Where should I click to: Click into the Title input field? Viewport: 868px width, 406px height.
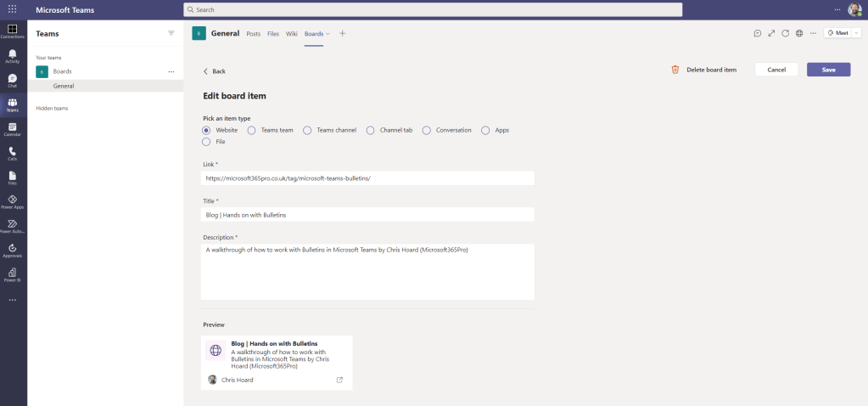[x=367, y=215]
